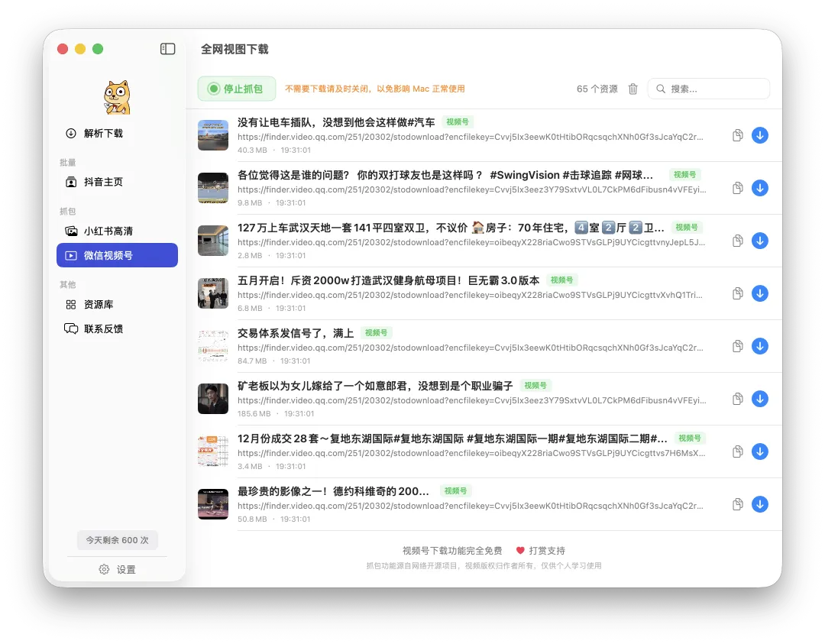The height and width of the screenshot is (644, 825).
Task: Copy link for 没有让电车插队 video
Action: coord(738,135)
